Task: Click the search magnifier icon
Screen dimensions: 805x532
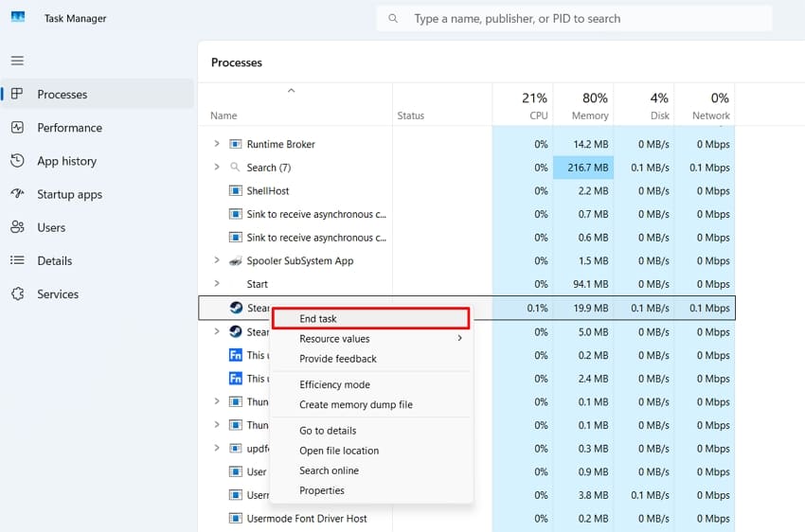Action: (x=393, y=19)
